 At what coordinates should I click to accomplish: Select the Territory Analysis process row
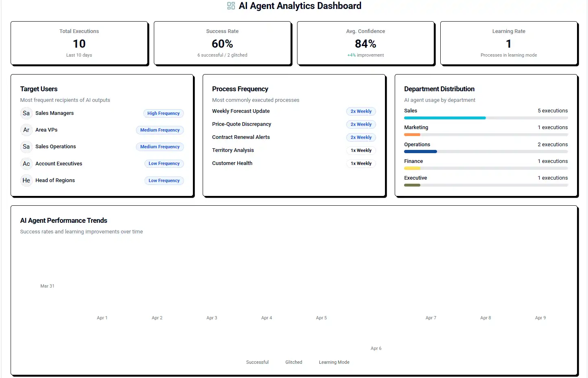233,150
